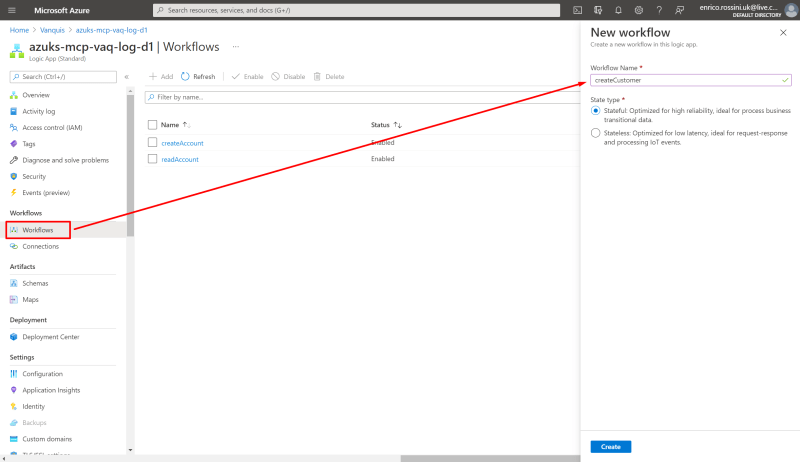Screen dimensions: 800x462
Task: Go to azuks-mcp-vaq-log-d1 breadcrumb
Action: click(x=112, y=30)
